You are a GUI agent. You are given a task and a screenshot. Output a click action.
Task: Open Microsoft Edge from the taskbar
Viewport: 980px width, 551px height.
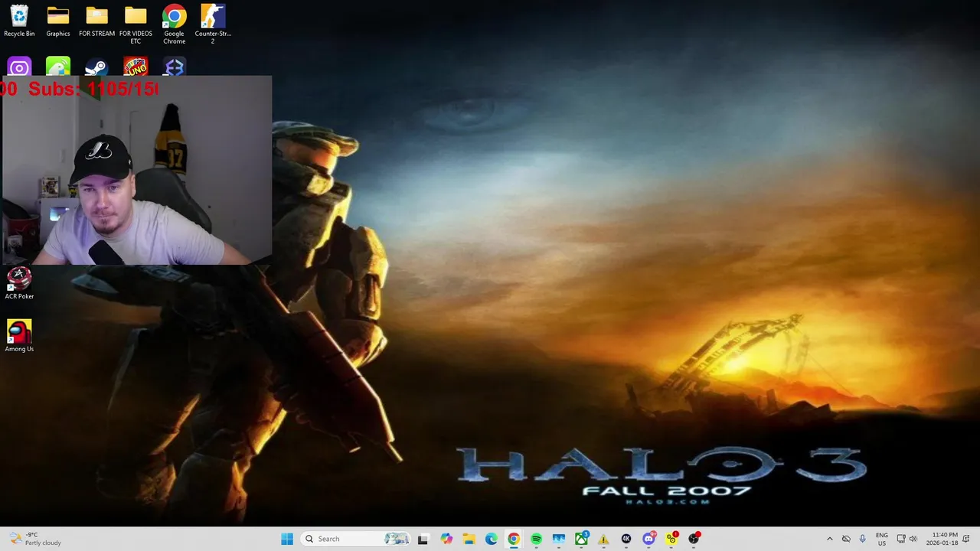tap(492, 539)
